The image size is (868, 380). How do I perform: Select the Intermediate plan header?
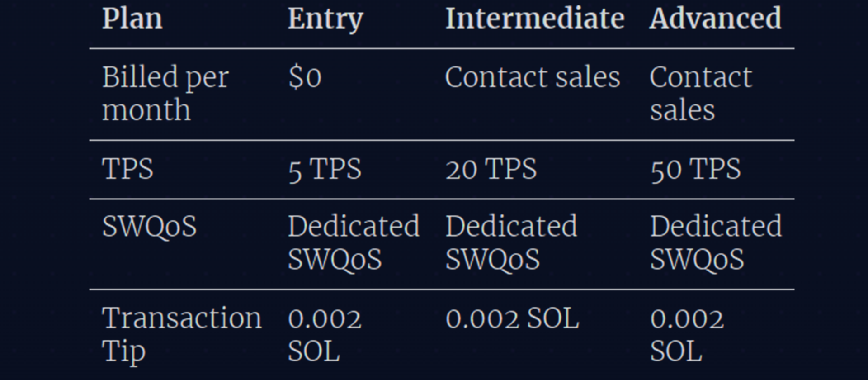point(534,19)
